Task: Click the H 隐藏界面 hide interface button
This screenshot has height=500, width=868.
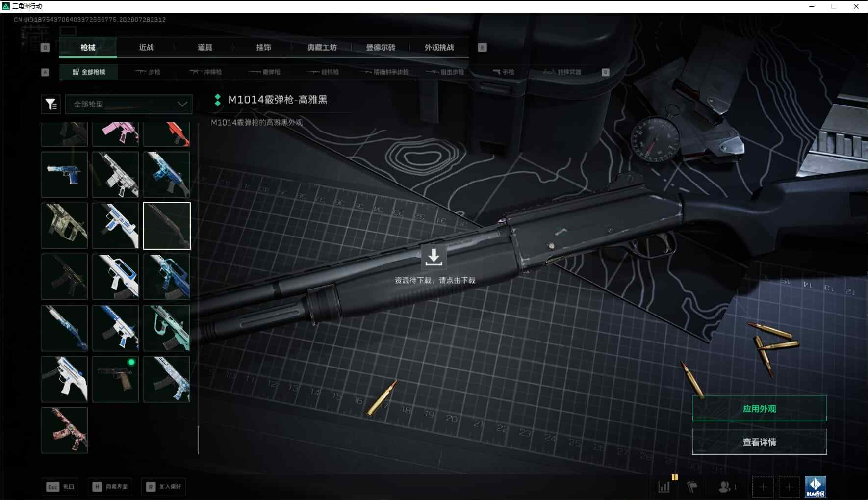Action: pos(110,486)
